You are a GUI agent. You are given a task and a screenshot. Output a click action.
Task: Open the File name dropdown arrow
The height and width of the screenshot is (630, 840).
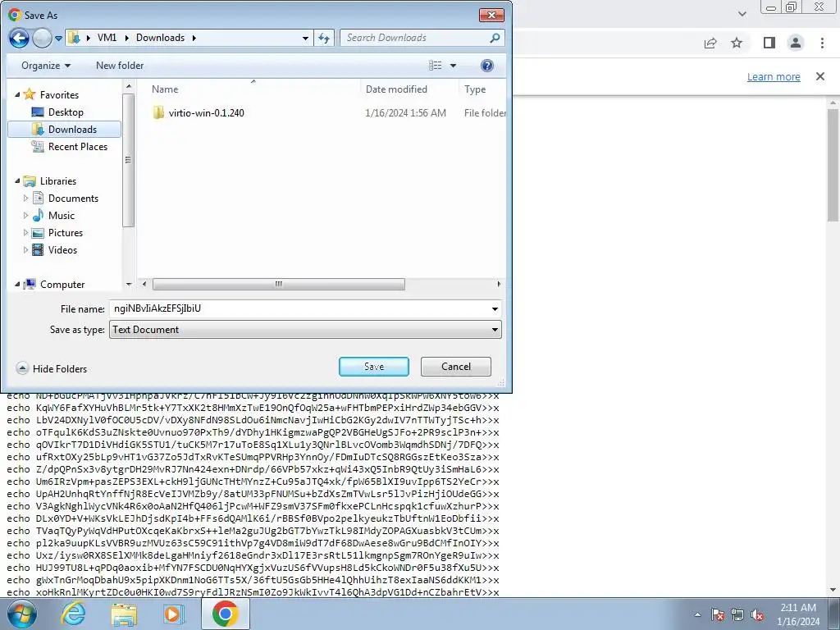coord(495,309)
